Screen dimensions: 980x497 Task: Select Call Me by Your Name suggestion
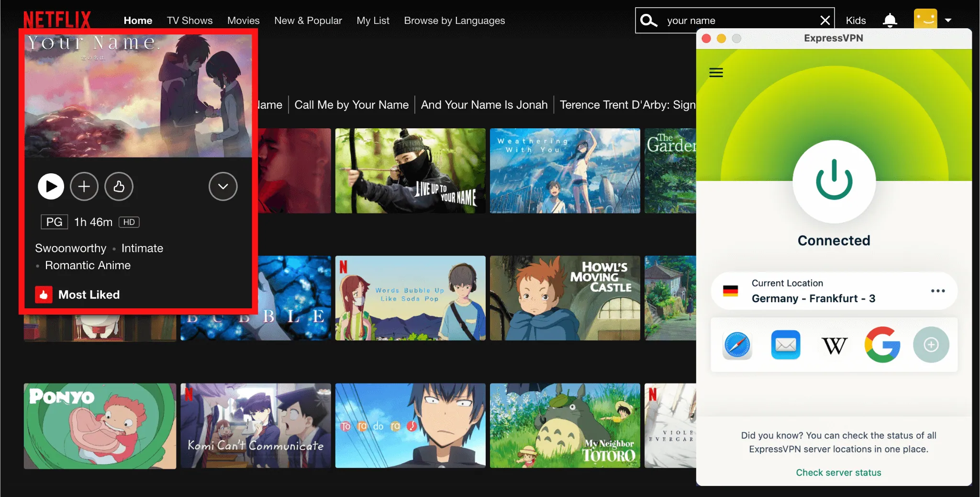(x=351, y=105)
